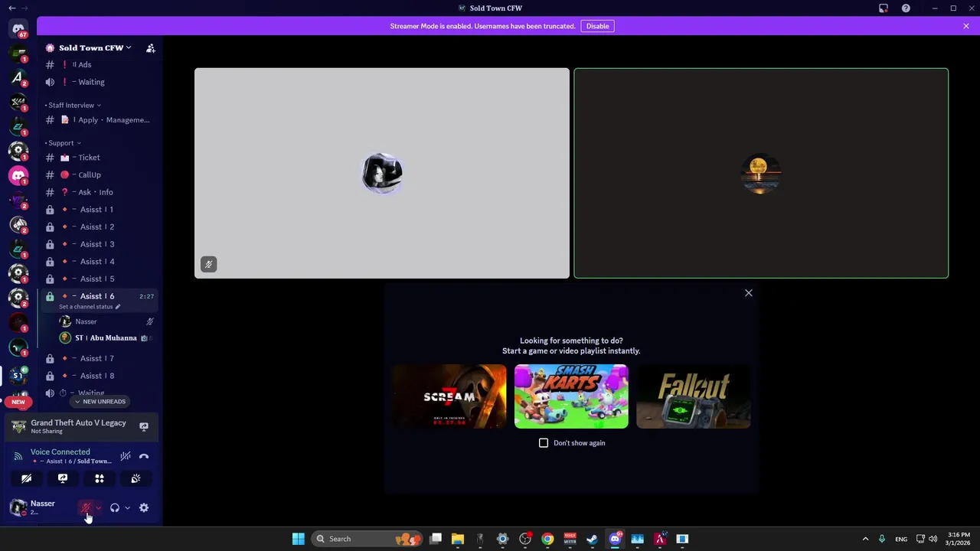This screenshot has height=551, width=980.
Task: Unmute the microphone in the user panel
Action: click(x=86, y=507)
